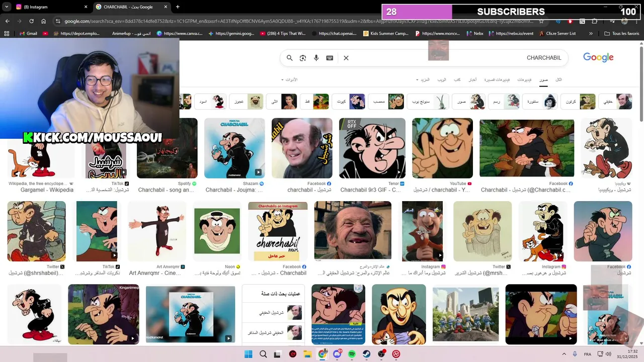This screenshot has height=362, width=644.
Task: Open the browser home page icon
Action: (44, 21)
